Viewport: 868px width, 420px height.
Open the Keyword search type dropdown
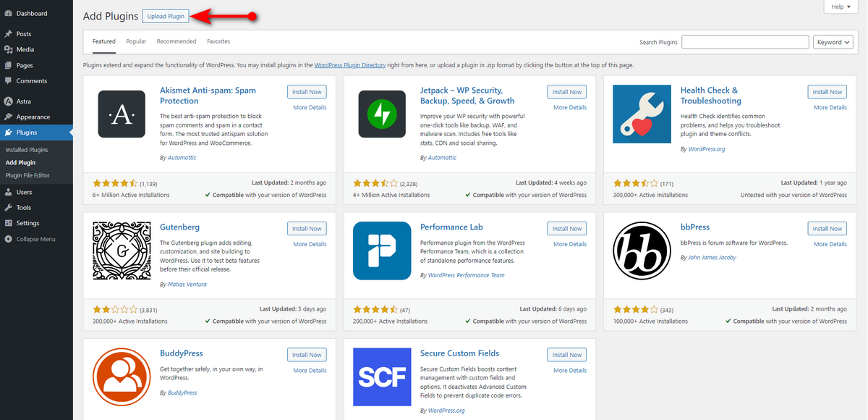pyautogui.click(x=833, y=42)
